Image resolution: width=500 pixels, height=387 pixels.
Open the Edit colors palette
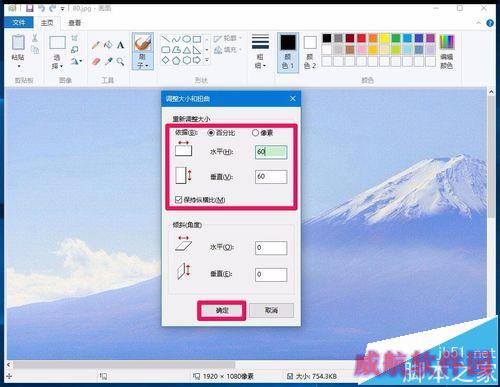(447, 52)
